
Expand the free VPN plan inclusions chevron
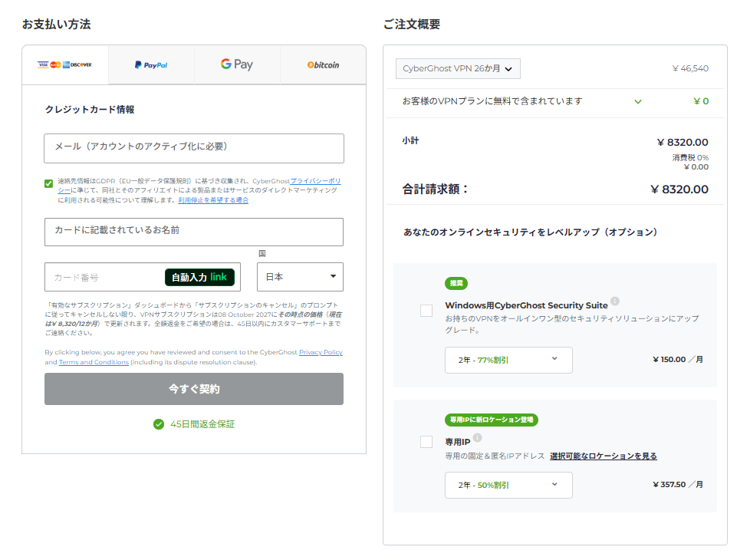click(637, 101)
